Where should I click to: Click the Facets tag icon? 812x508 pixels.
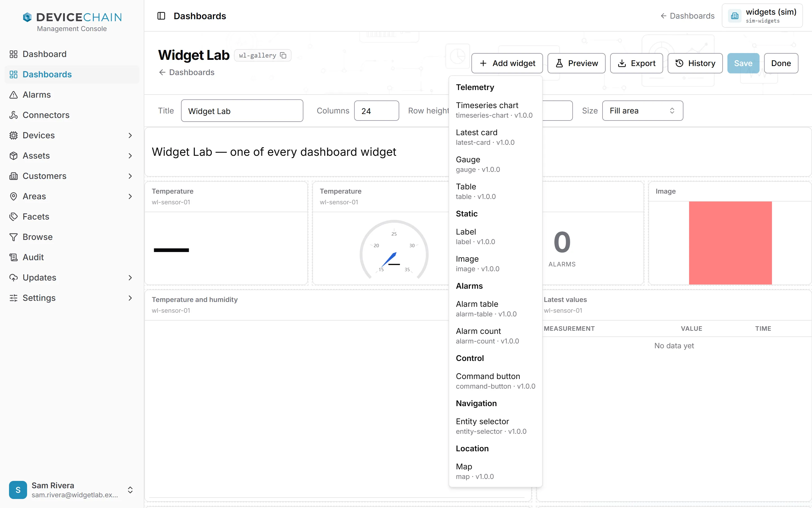pos(14,217)
